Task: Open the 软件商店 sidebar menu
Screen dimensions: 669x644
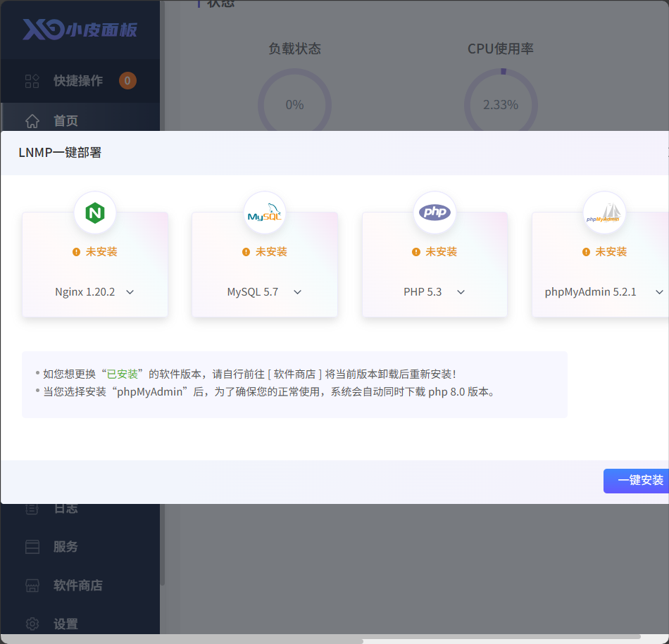Action: pos(80,585)
